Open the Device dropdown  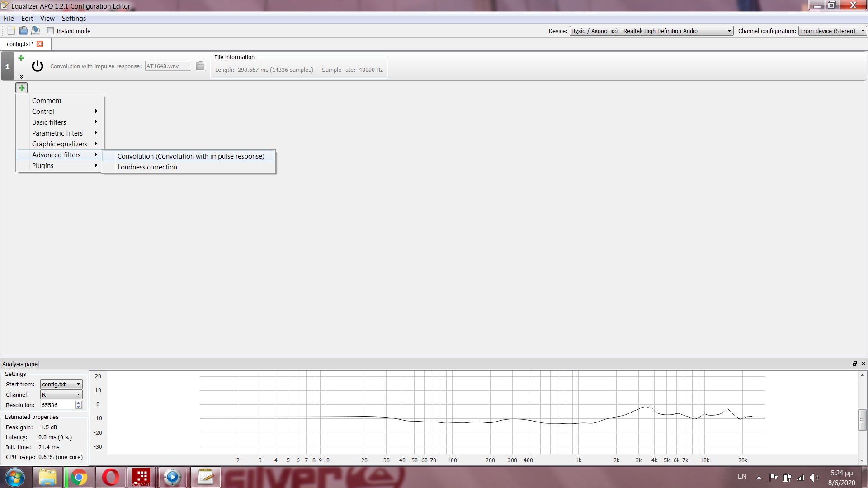[x=651, y=31]
